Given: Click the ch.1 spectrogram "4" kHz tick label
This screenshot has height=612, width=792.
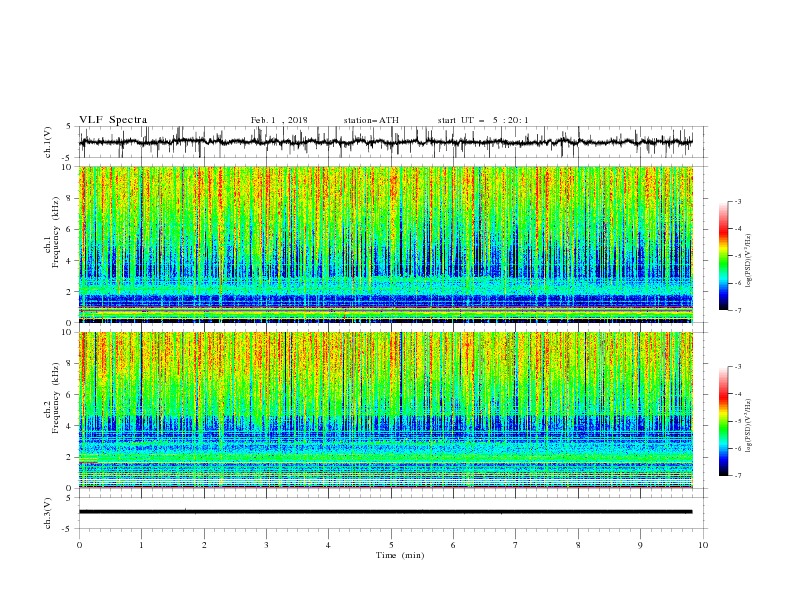Looking at the screenshot, I should (70, 261).
